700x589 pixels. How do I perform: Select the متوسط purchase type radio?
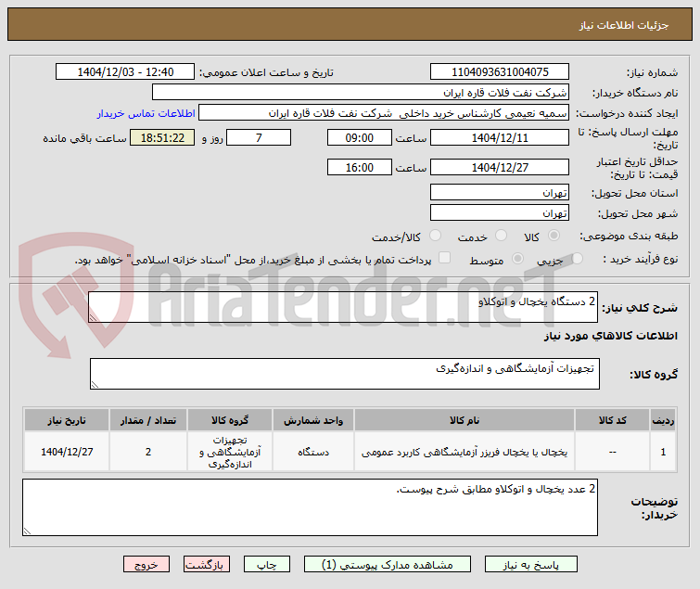tap(517, 258)
